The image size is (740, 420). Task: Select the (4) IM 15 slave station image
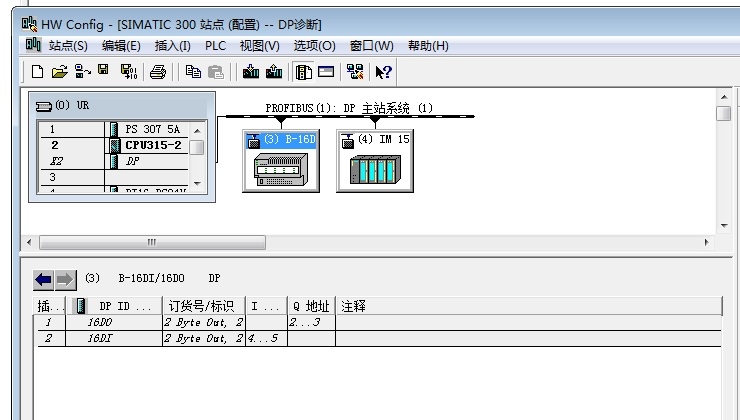click(x=375, y=168)
